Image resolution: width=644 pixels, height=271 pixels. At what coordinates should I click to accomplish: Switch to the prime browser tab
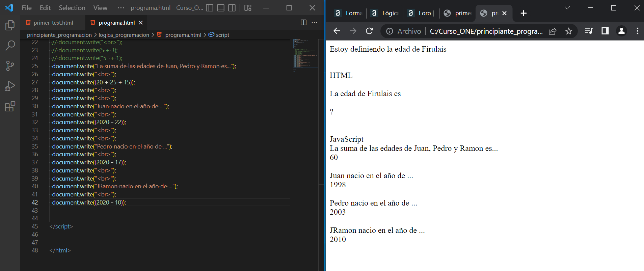click(x=457, y=13)
